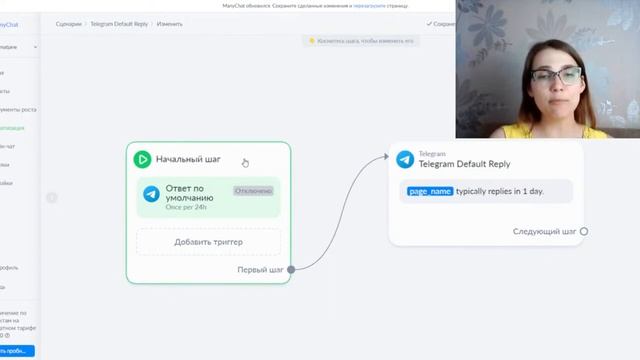
Task: Click the message text typically replies in 1 day
Action: [x=500, y=191]
